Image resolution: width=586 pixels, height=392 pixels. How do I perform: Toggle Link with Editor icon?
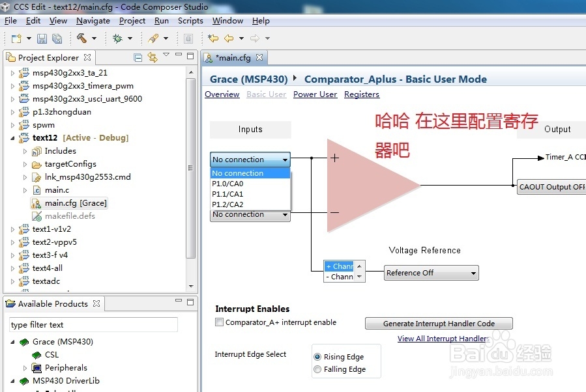tap(152, 57)
